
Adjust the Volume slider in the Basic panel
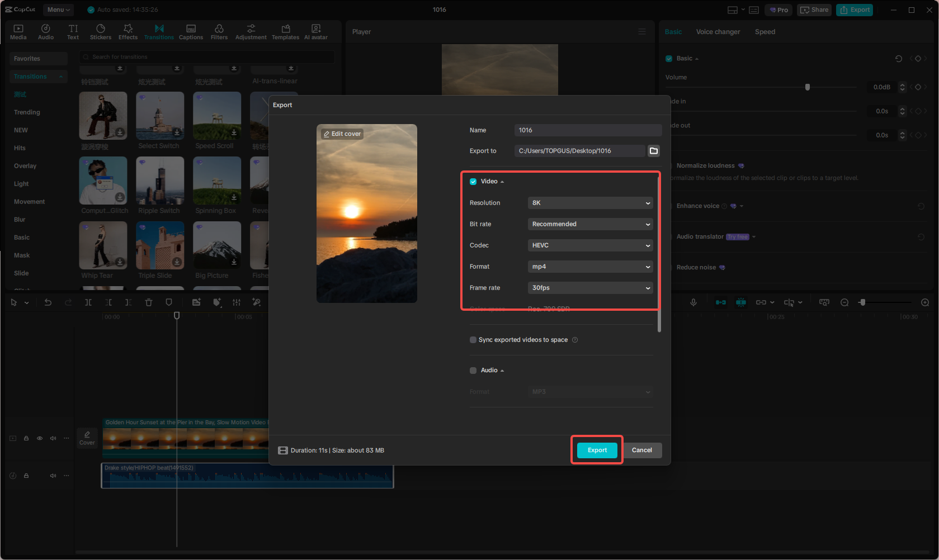pyautogui.click(x=807, y=87)
